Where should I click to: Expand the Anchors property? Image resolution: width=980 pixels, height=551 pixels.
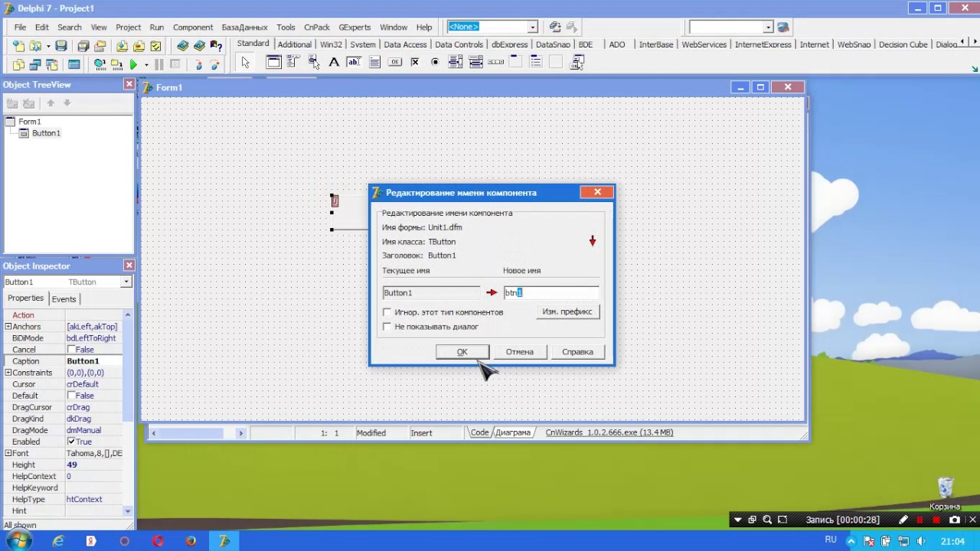[8, 327]
